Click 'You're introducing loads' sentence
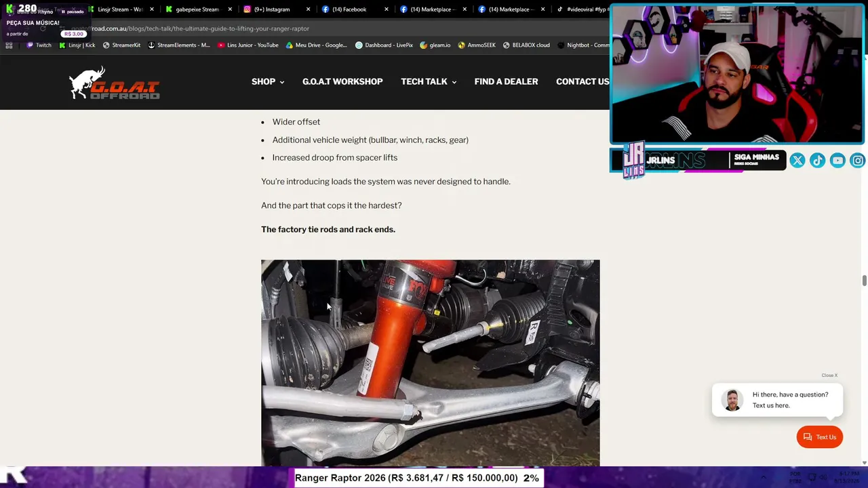Screen dimensions: 868x488 point(386,182)
